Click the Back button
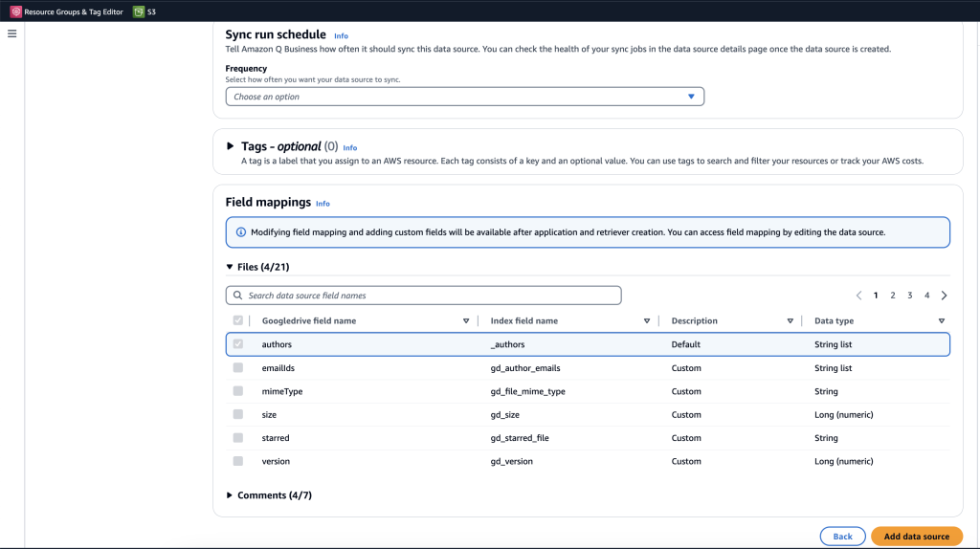Image resolution: width=980 pixels, height=549 pixels. [842, 537]
